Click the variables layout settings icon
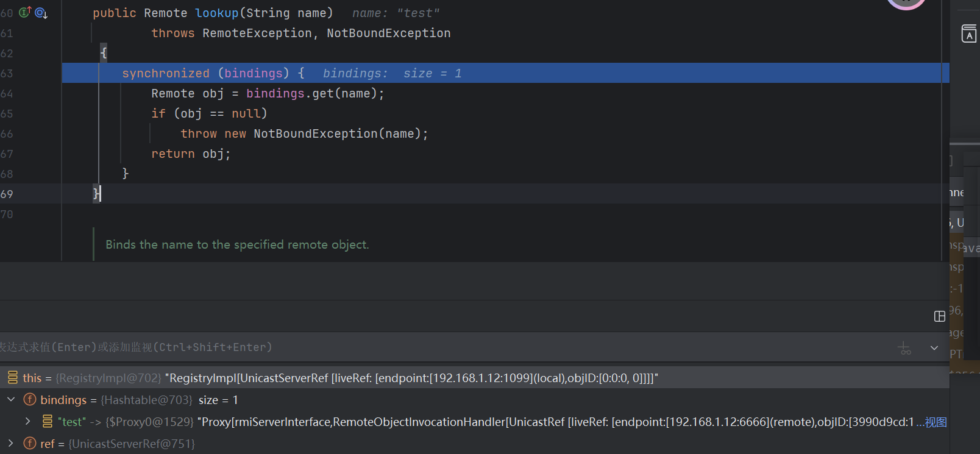Image resolution: width=980 pixels, height=454 pixels. point(939,316)
